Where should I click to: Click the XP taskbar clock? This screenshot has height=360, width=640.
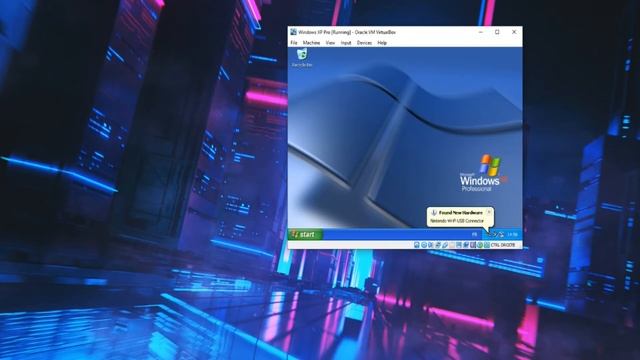[x=513, y=234]
